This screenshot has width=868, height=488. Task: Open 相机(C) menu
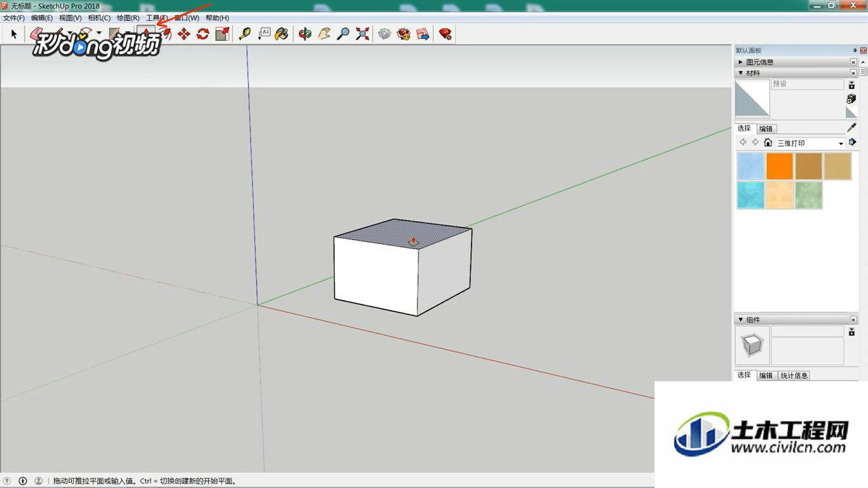point(99,18)
